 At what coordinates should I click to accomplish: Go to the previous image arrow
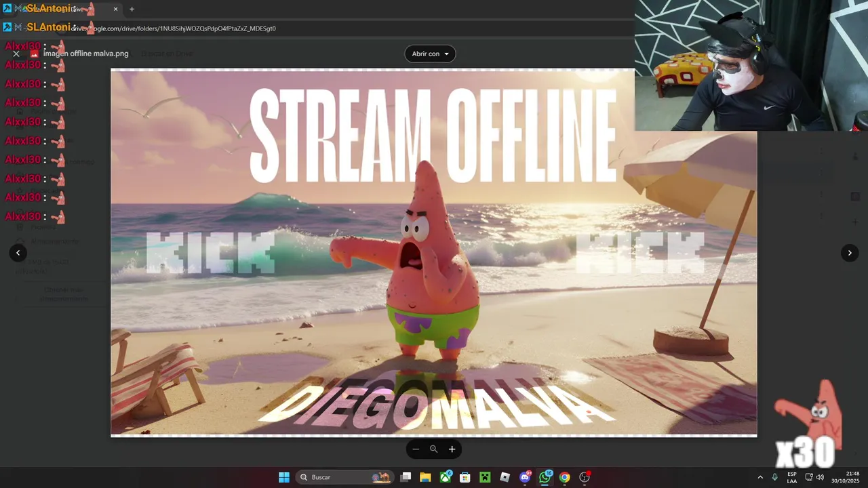point(18,253)
